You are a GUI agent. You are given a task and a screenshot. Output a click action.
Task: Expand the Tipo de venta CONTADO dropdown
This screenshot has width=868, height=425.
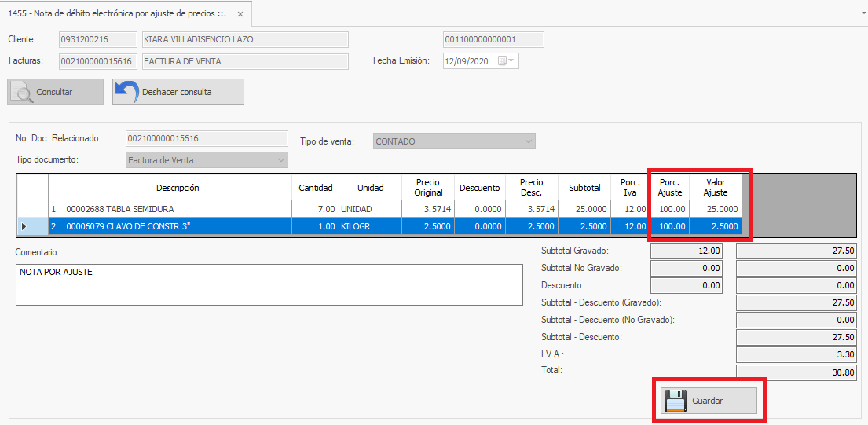click(528, 141)
